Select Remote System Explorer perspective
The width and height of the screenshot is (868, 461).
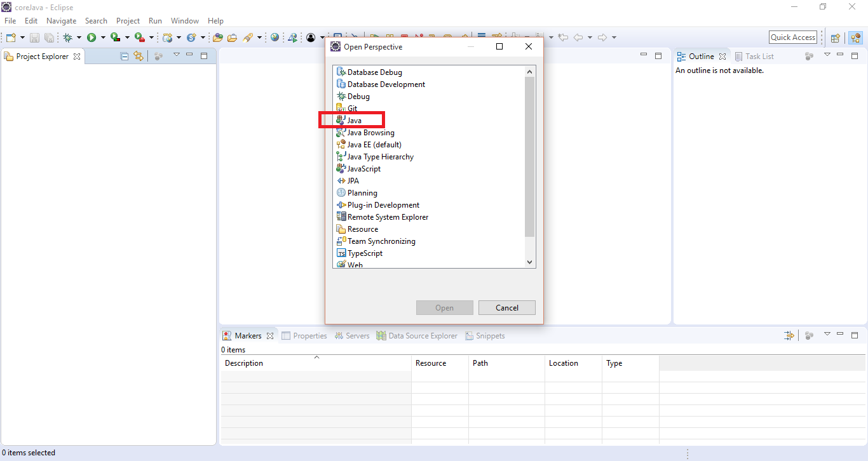tap(383, 217)
